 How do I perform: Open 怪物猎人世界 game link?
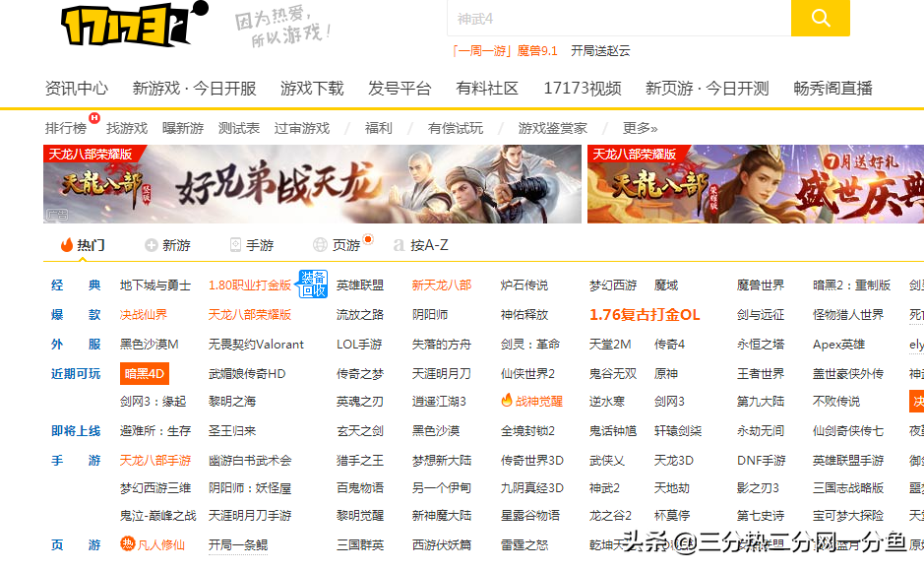click(848, 315)
